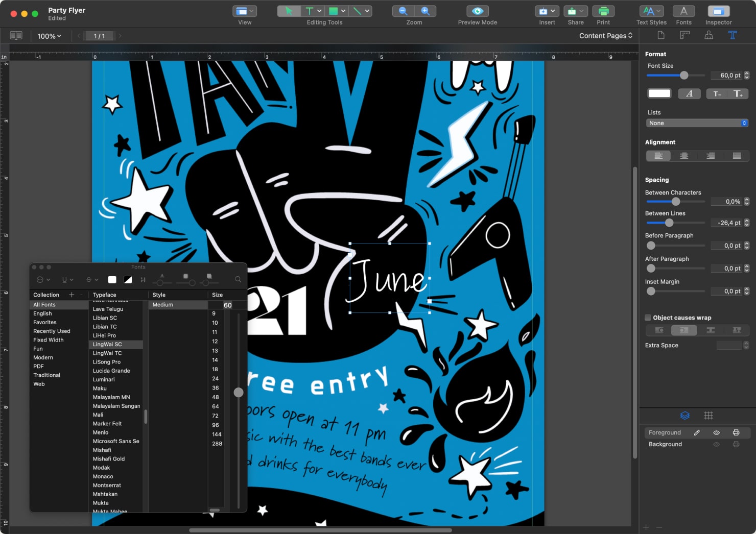Open the Share toolbar dropdown

point(576,11)
